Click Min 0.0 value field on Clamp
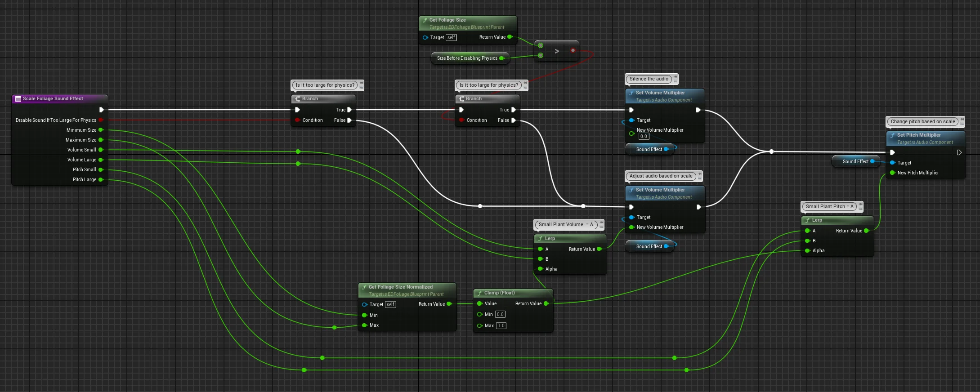The width and height of the screenshot is (980, 392). [500, 314]
